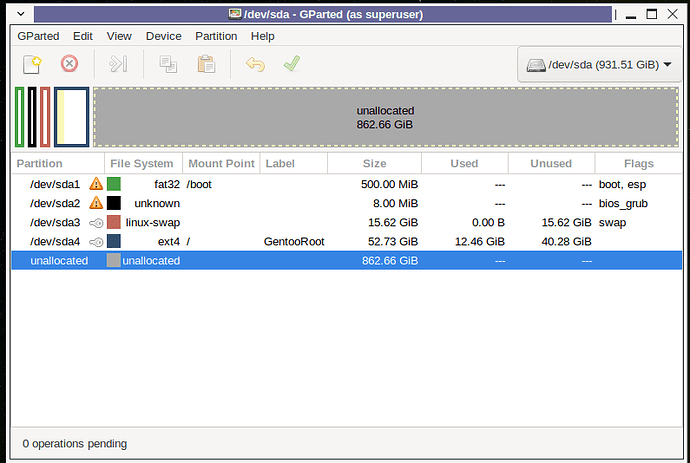The image size is (690, 463).
Task: Click the gray unallocated color swatch
Action: coord(114,261)
